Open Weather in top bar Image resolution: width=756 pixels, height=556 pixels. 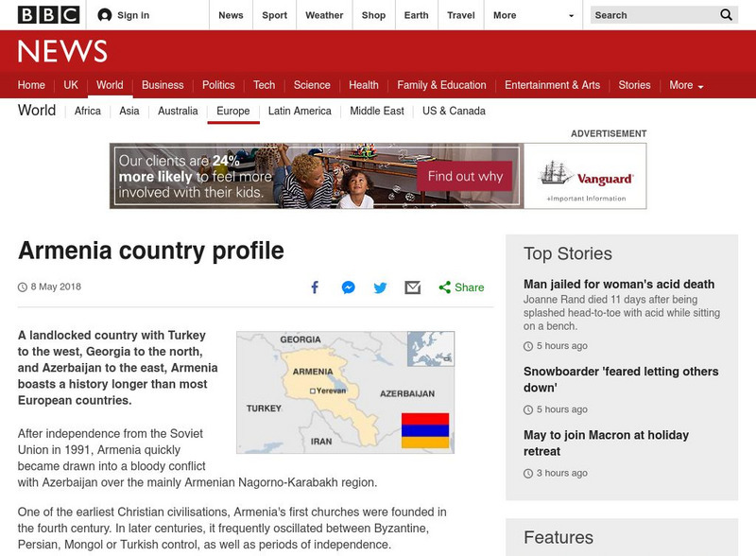(324, 15)
